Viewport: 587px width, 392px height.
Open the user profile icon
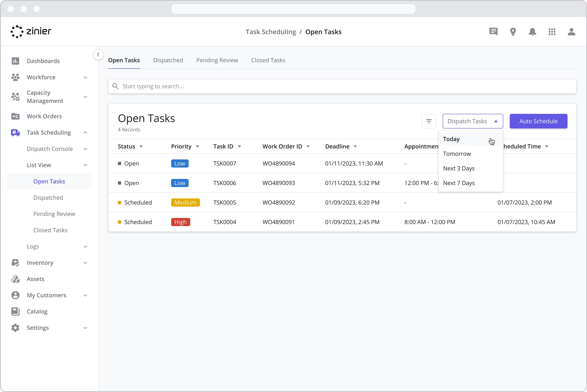[572, 32]
